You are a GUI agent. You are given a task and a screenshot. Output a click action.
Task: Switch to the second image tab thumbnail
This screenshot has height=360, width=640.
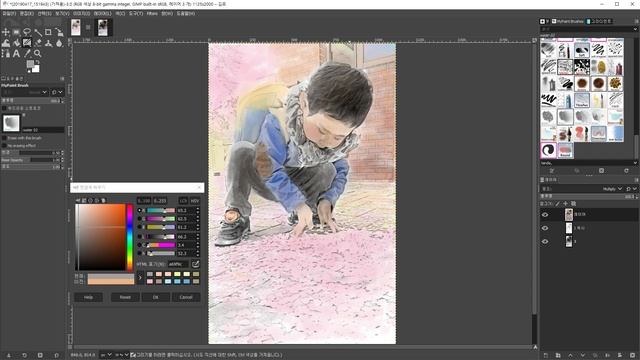click(x=102, y=27)
